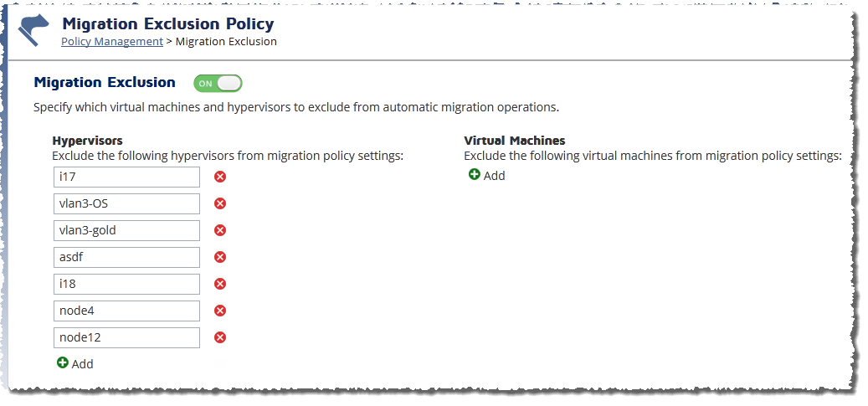The image size is (868, 406).
Task: Focus the node12 text box
Action: tap(126, 337)
